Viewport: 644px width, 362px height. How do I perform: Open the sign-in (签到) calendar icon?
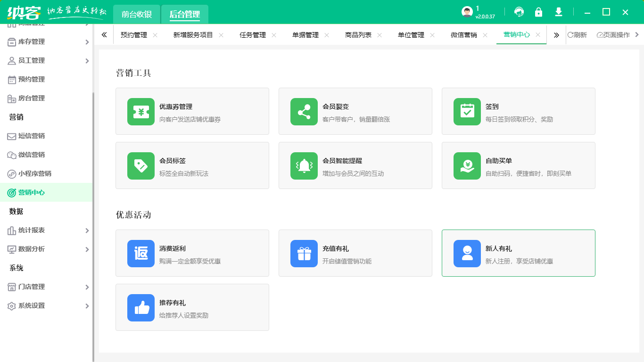(x=467, y=112)
